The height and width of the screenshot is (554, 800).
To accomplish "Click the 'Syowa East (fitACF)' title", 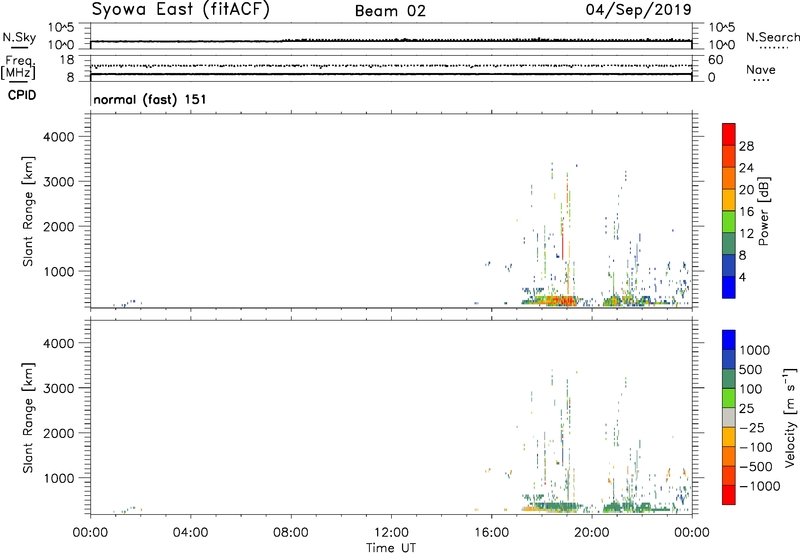I will (180, 10).
